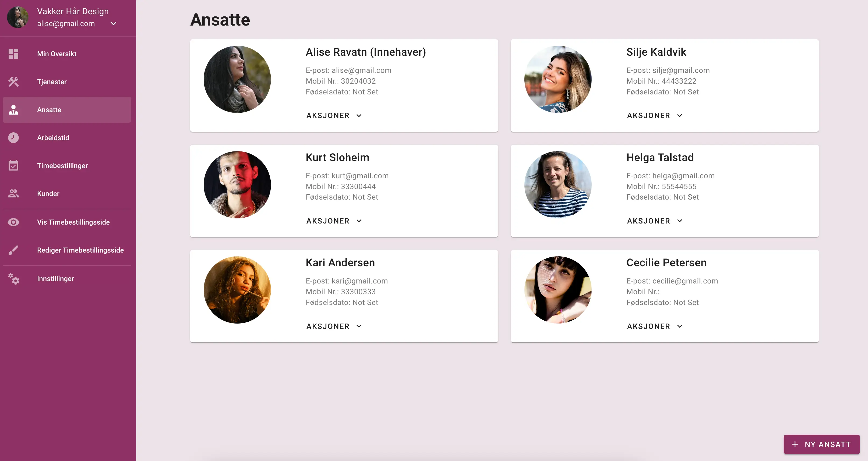Open Aksjoner dropdown for Kurt Sloheim
Image resolution: width=868 pixels, height=461 pixels.
pyautogui.click(x=334, y=221)
